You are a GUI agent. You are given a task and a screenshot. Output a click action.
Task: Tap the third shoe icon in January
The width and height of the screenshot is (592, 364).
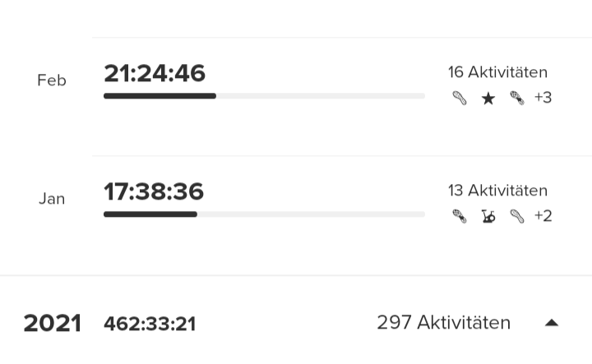click(517, 217)
